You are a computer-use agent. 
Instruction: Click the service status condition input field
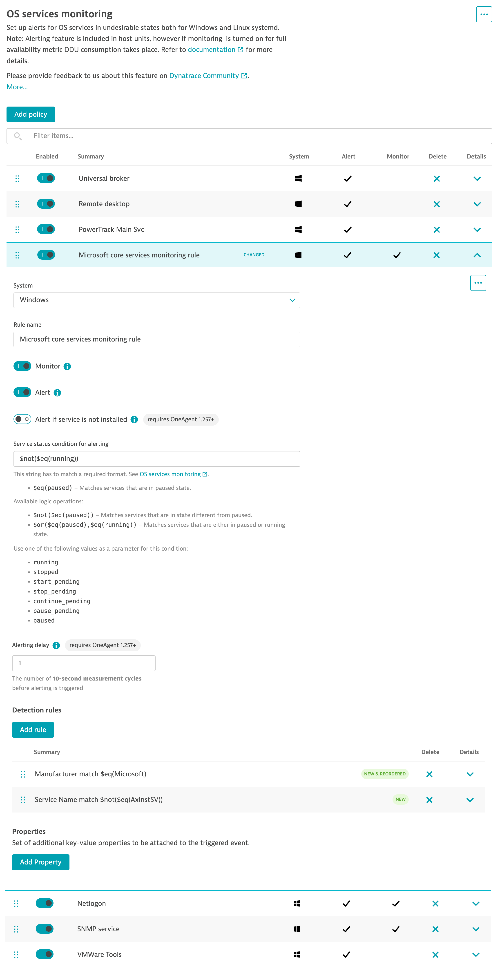pos(157,458)
